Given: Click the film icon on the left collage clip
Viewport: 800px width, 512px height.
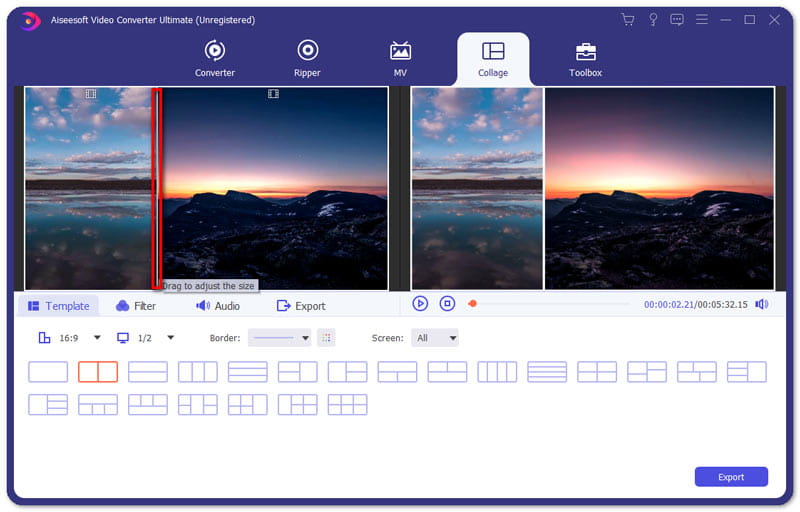Looking at the screenshot, I should [x=91, y=94].
